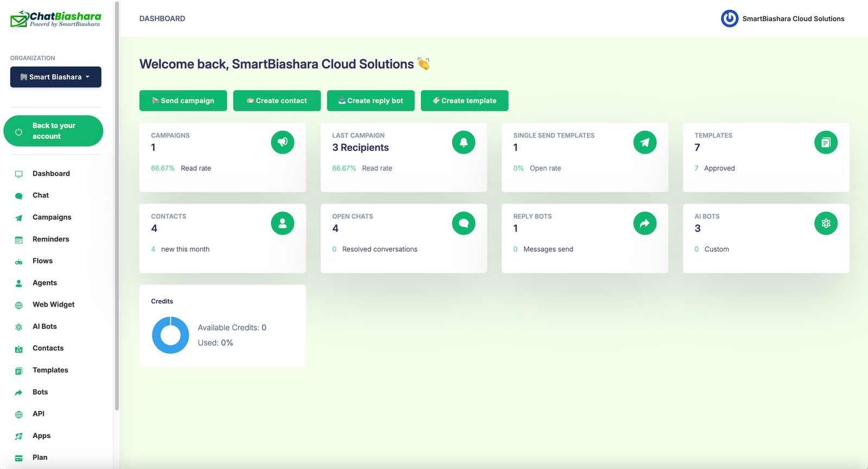Screen dimensions: 868x469
Task: Click the "66.67%" Campaigns read rate
Action: point(163,168)
